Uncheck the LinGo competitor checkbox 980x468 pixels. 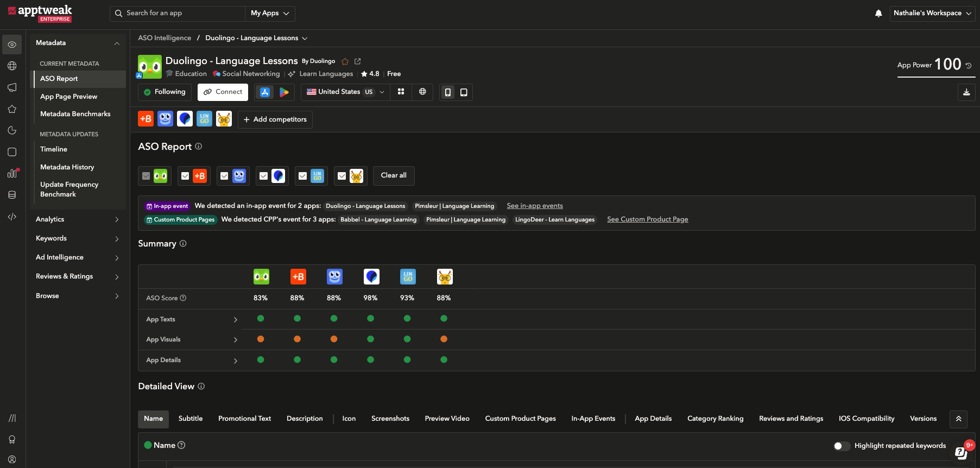[302, 176]
